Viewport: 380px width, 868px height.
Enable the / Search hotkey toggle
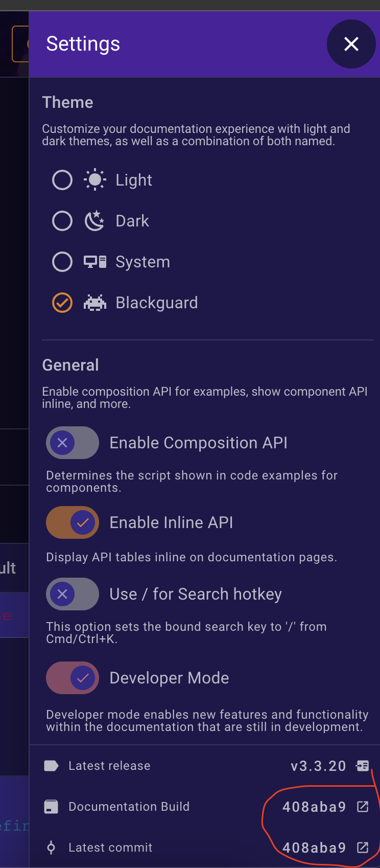(72, 594)
